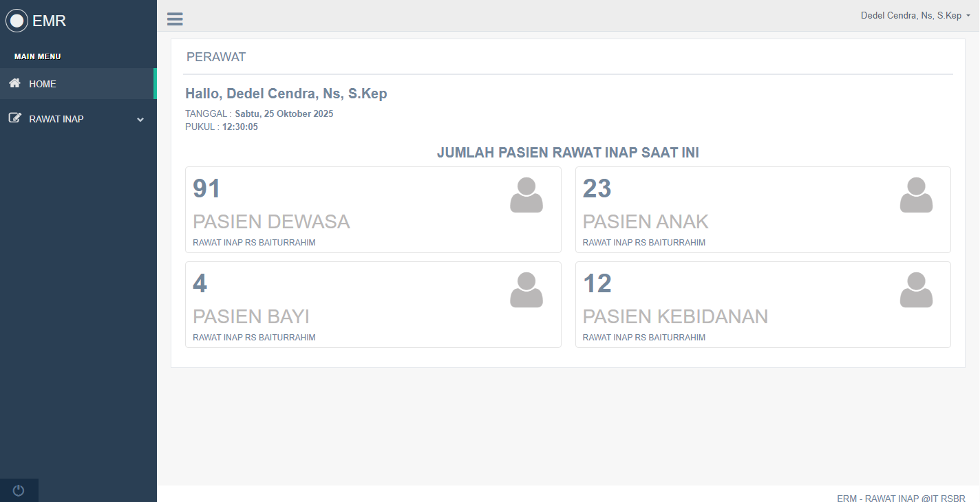Image resolution: width=980 pixels, height=502 pixels.
Task: Click the Home house icon
Action: 14,83
